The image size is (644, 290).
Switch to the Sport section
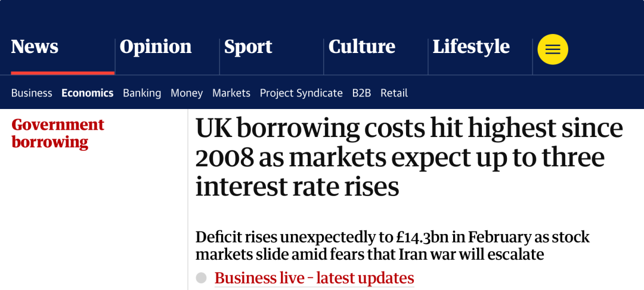pyautogui.click(x=248, y=47)
